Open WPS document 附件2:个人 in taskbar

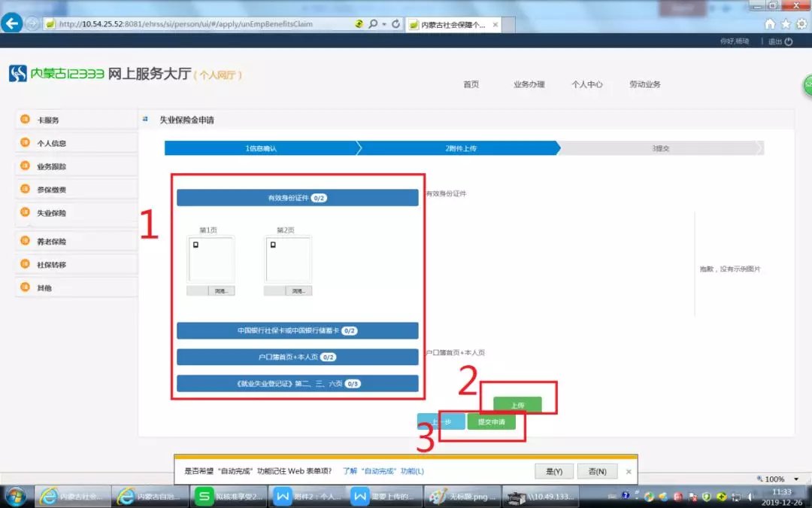pyautogui.click(x=306, y=497)
